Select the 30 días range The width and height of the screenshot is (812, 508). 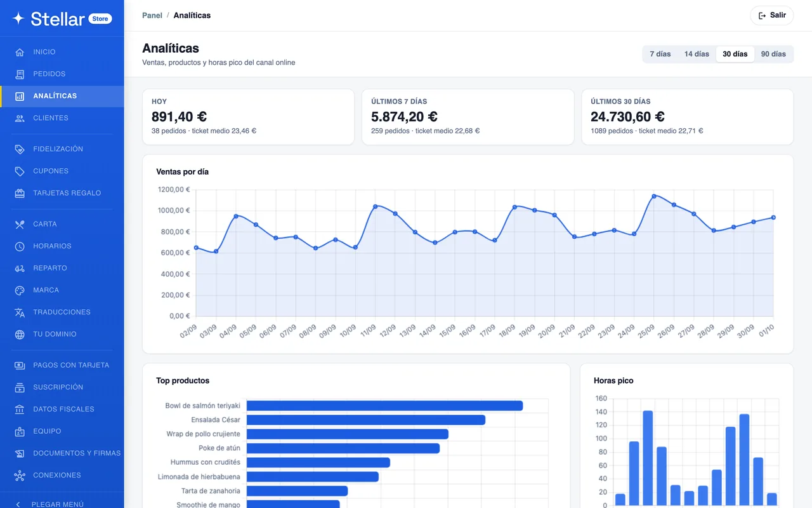pyautogui.click(x=735, y=54)
